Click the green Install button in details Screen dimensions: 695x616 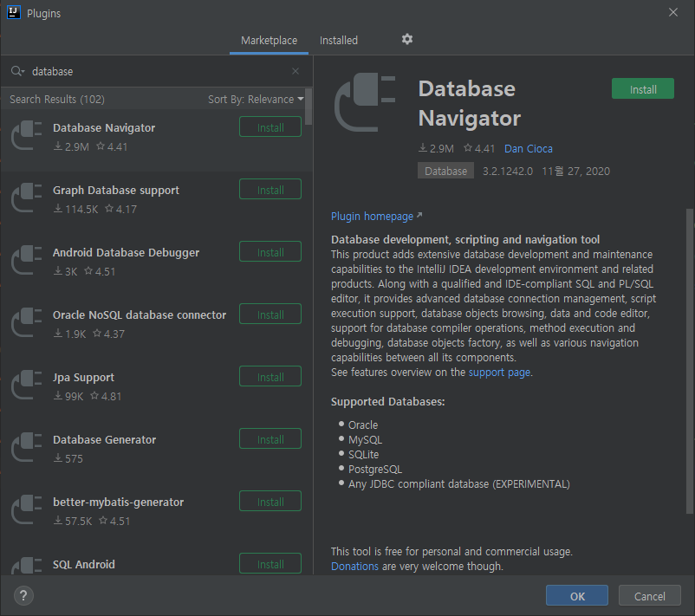[643, 89]
